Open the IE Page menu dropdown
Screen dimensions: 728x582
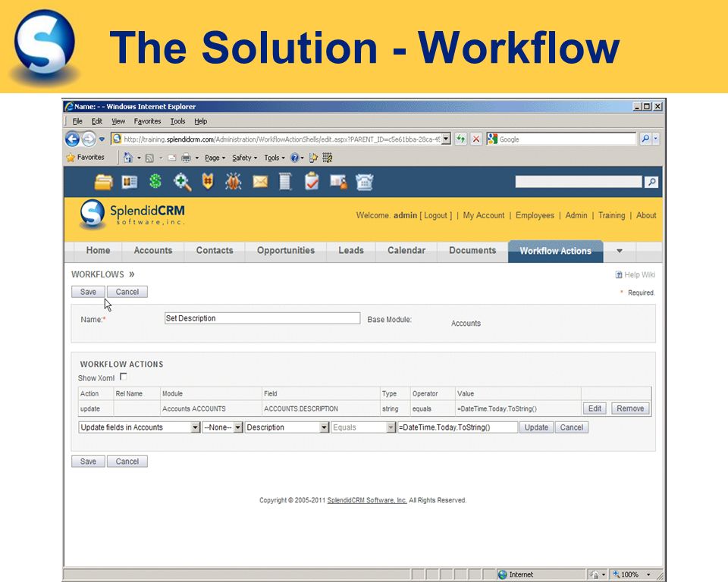click(x=215, y=158)
